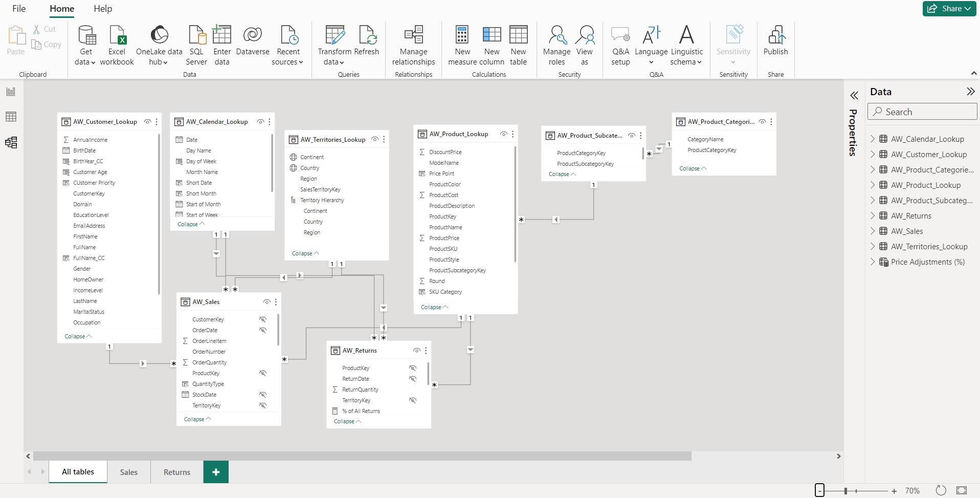This screenshot has width=980, height=498.
Task: Click the Data pane search box
Action: [x=922, y=111]
